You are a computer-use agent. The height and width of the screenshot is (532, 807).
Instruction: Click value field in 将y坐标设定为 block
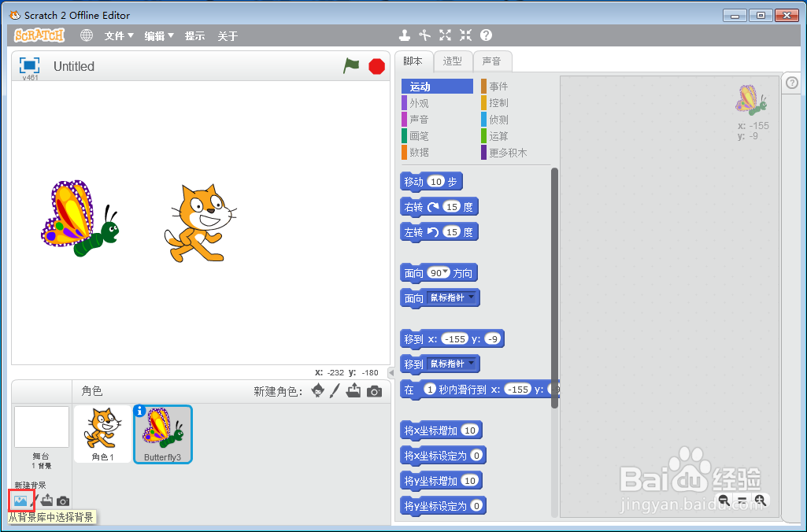(x=476, y=506)
